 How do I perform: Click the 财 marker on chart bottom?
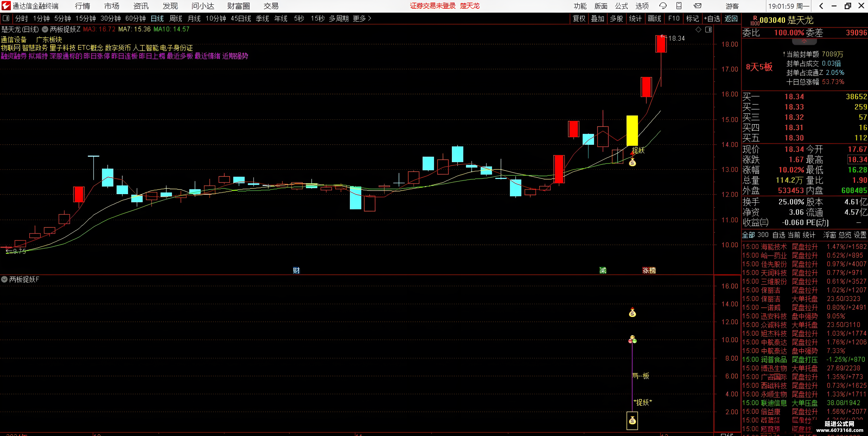click(296, 270)
